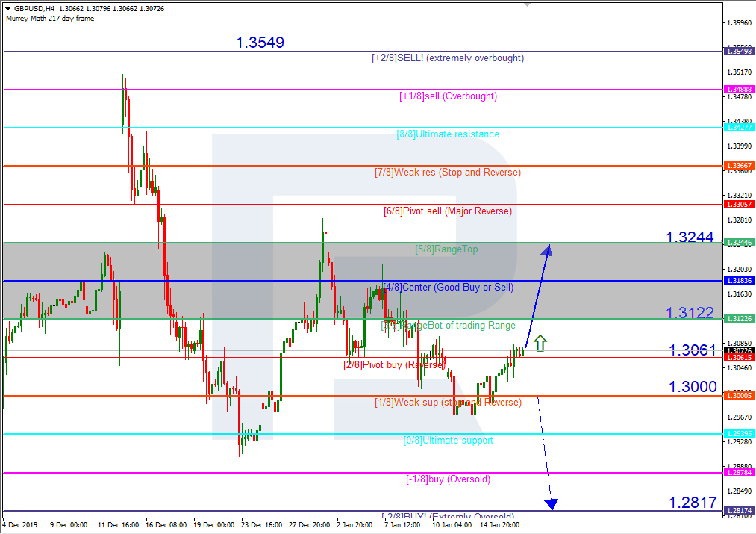Screen dimensions: 756x534
Task: Click the orange 1.33667 price tag
Action: coord(739,166)
